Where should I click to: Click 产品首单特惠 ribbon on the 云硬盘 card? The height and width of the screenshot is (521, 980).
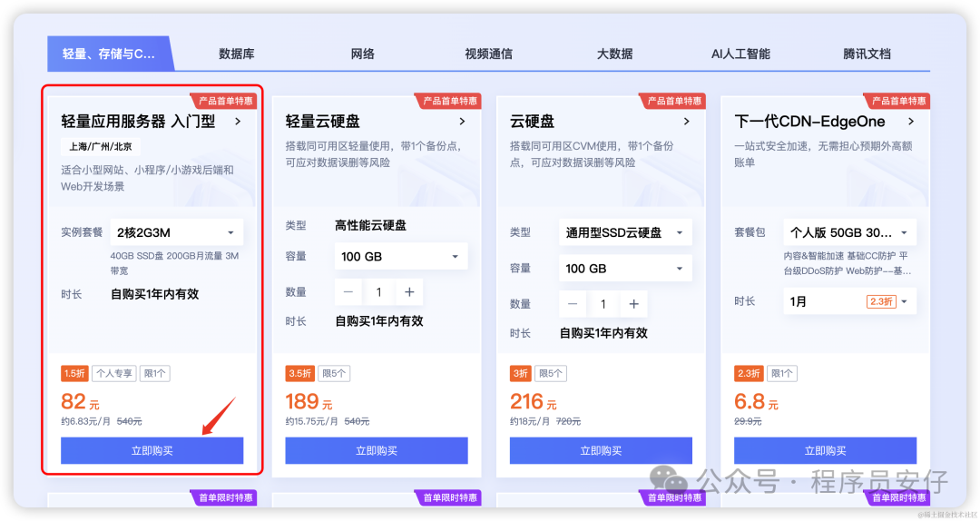[x=673, y=101]
